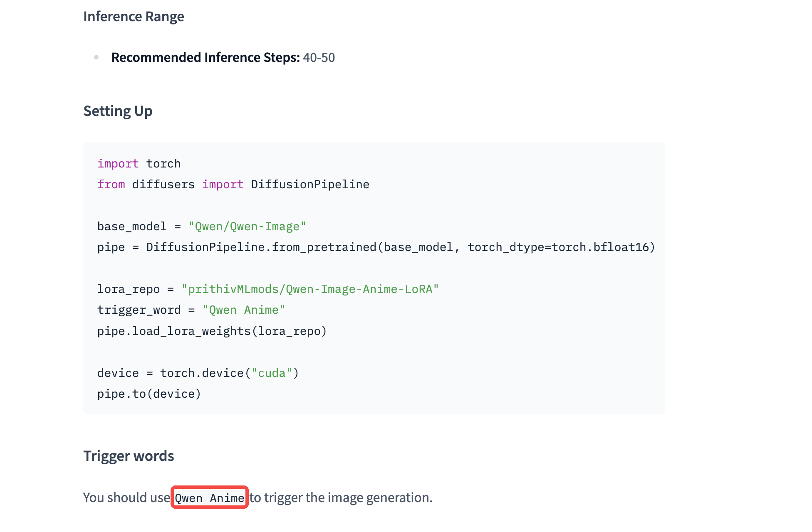Click the prithivMLmods/Qwen-Image-Anime-LoRA repo string
Screen dimensions: 812x532
(310, 289)
